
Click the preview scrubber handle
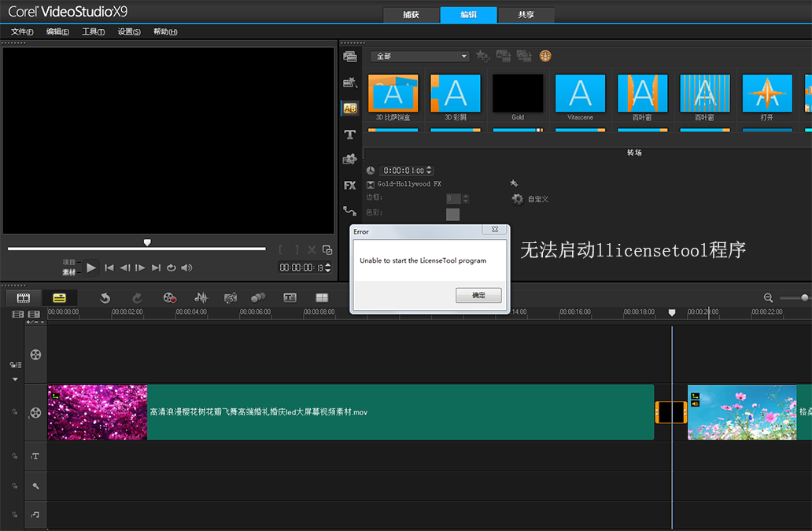pos(147,242)
